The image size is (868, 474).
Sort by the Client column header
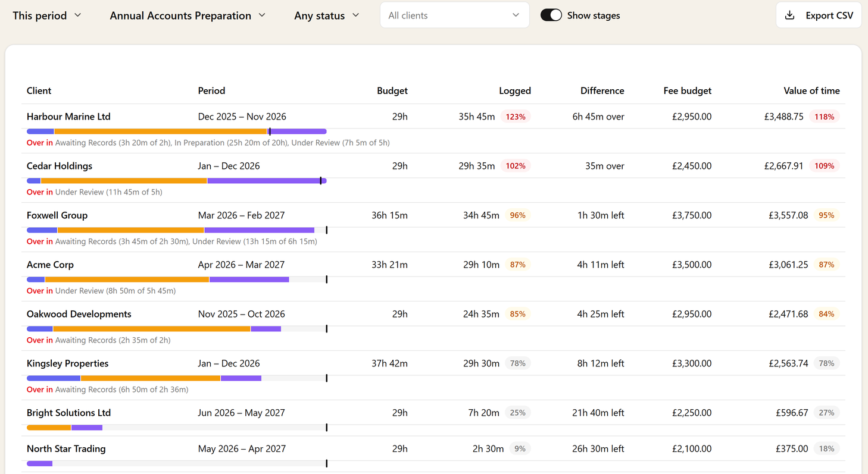[x=39, y=90]
